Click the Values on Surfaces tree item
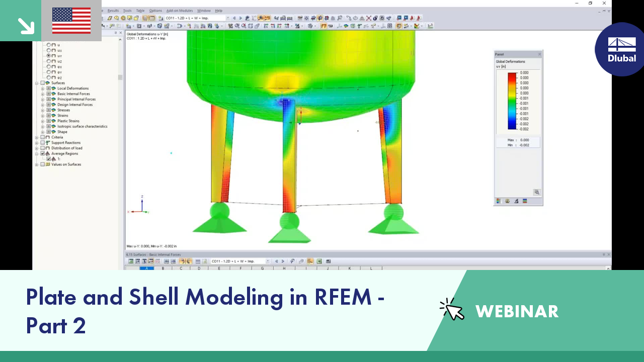Screen dimensions: 644x362 (x=66, y=164)
